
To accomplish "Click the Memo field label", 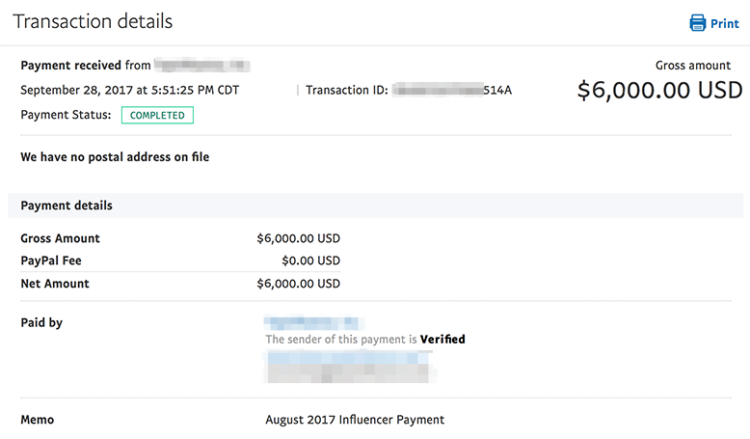I will [38, 420].
